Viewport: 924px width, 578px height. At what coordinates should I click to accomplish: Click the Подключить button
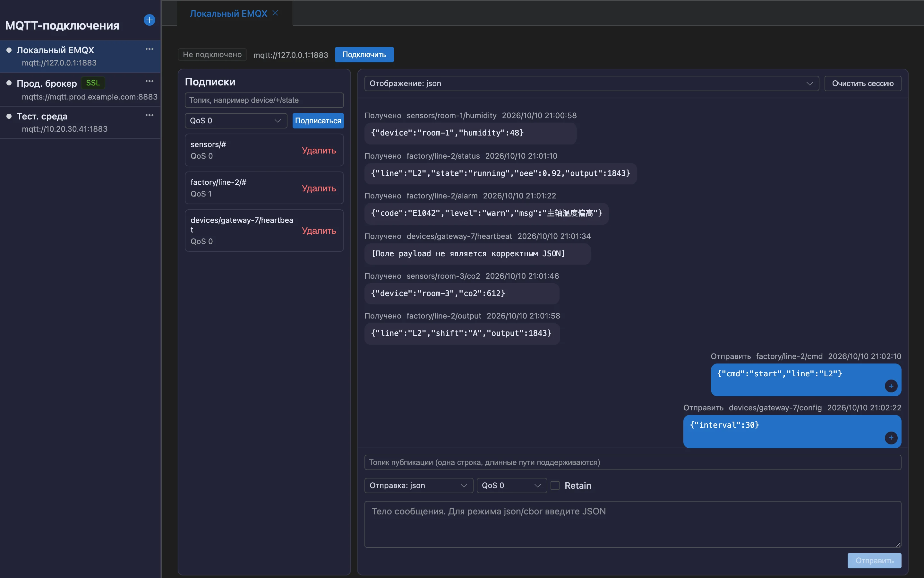pos(364,55)
